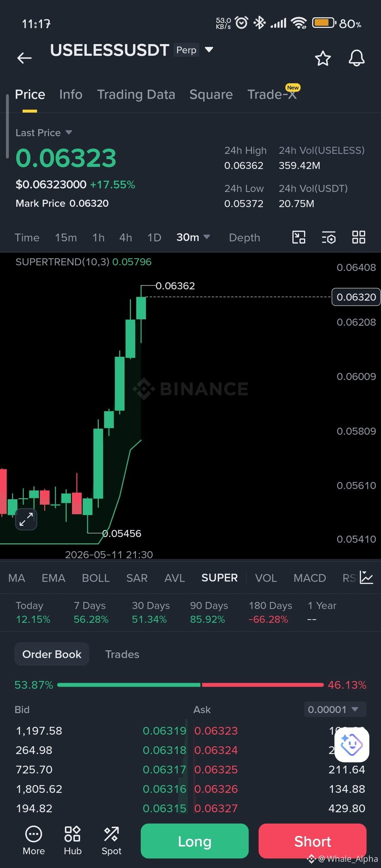
Task: Select ask price 0.06325
Action: (216, 770)
